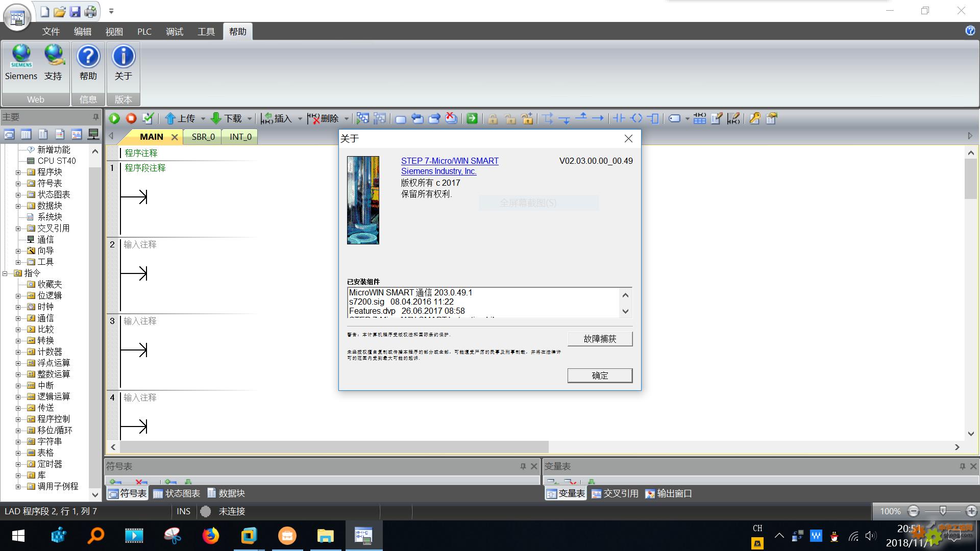Close the 关于 dialog with X
The width and height of the screenshot is (980, 551).
pyautogui.click(x=628, y=139)
